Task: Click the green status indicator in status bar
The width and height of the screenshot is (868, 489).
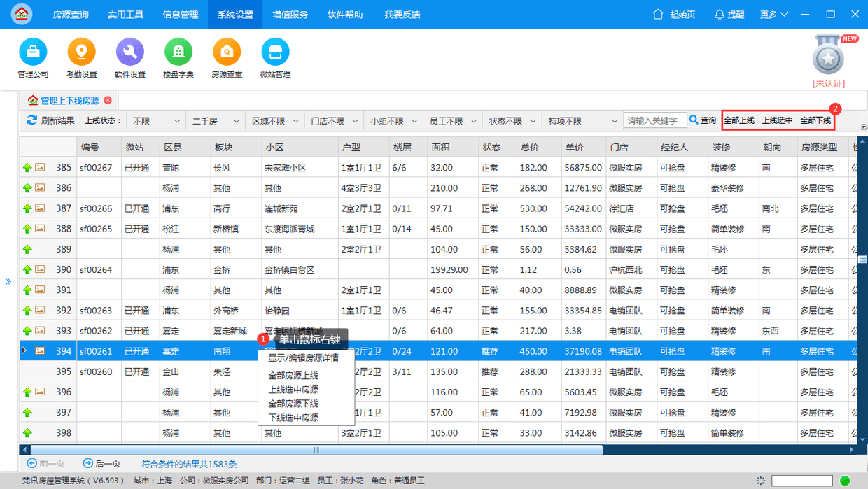Action: pos(845,481)
